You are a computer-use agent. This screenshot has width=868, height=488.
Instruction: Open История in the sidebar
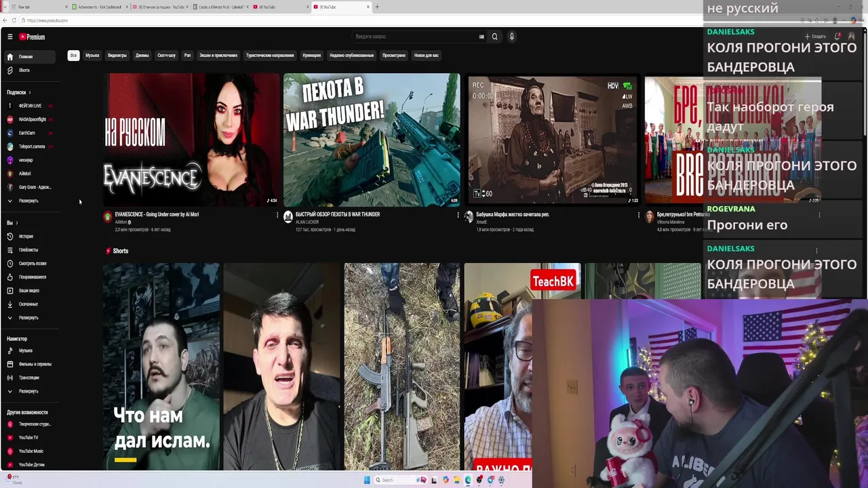coord(31,237)
